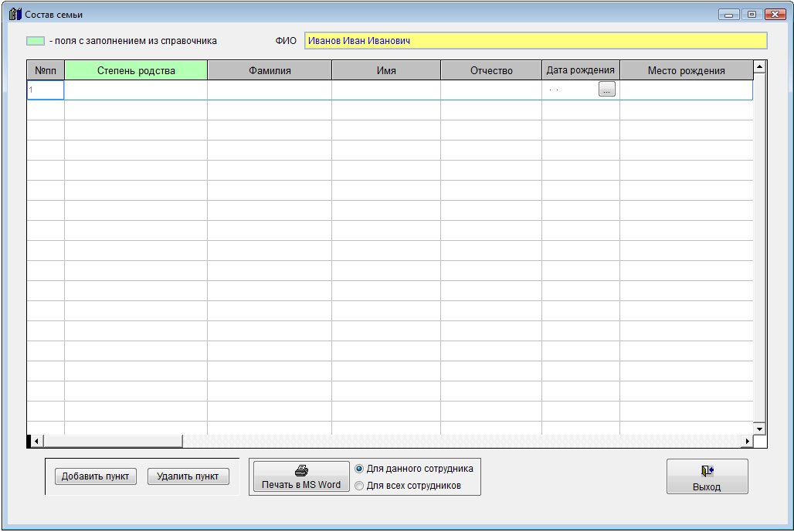
Task: Maximize the Состав семьи window
Action: pos(752,15)
